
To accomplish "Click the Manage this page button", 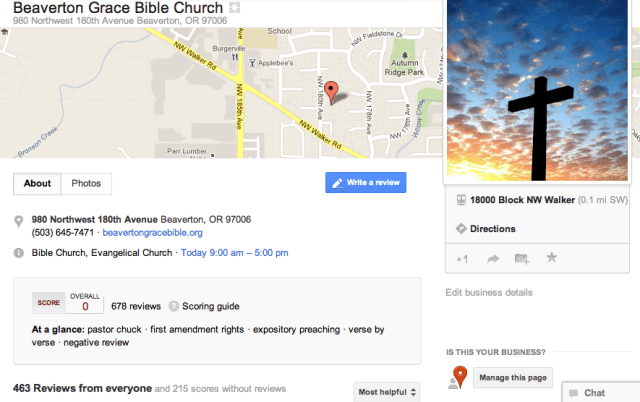I will tap(510, 377).
